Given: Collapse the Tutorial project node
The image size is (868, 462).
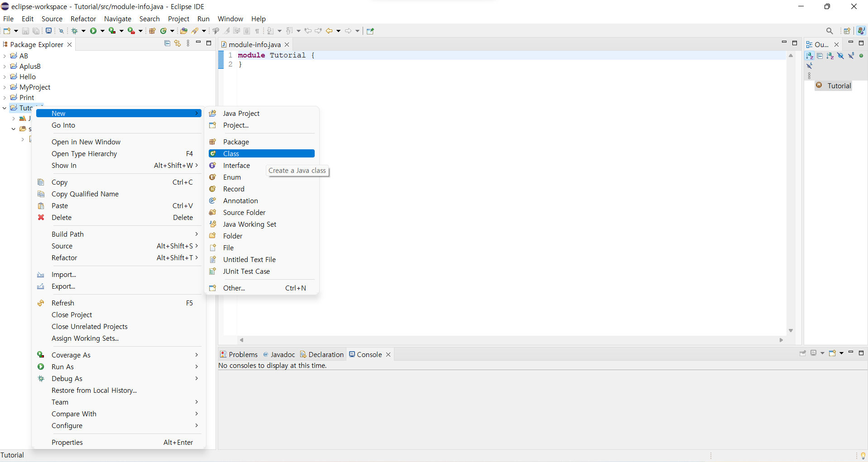Looking at the screenshot, I should 5,108.
